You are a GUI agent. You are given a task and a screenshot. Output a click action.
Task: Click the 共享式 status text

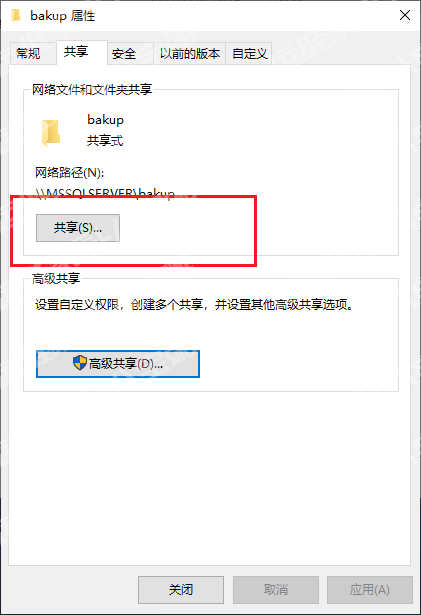coord(105,140)
